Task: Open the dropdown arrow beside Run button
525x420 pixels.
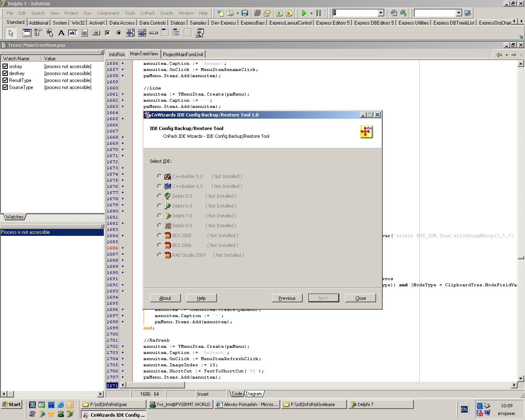Action: (x=311, y=13)
